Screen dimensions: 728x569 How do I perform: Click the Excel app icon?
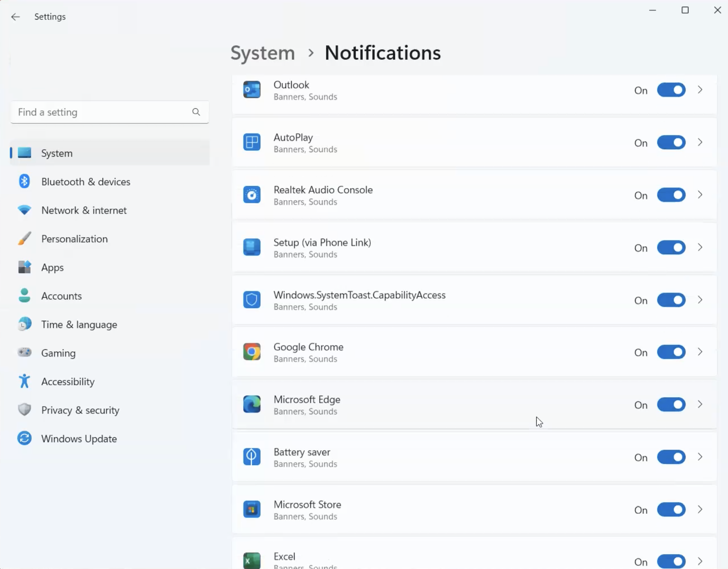[x=252, y=561]
